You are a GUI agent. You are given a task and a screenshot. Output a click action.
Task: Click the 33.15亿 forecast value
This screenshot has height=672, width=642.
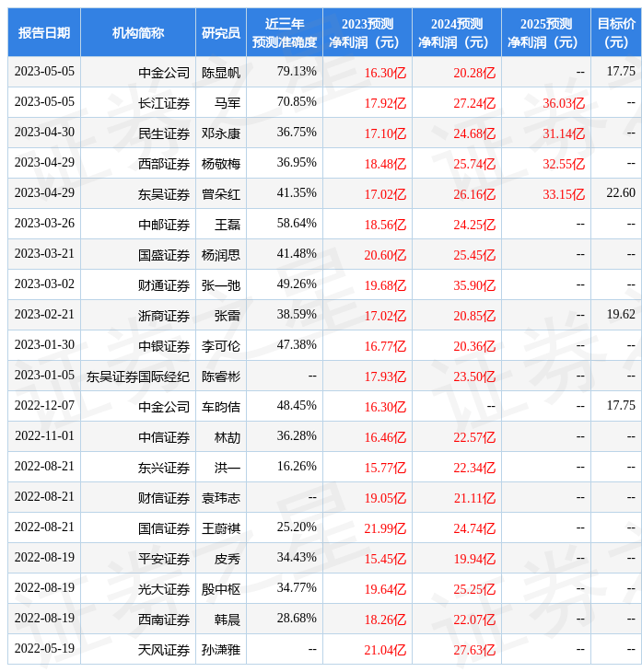[x=564, y=194]
